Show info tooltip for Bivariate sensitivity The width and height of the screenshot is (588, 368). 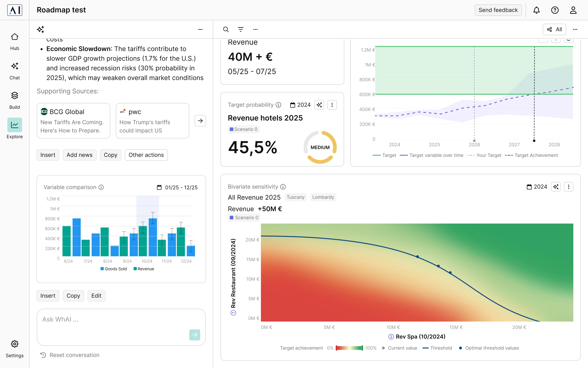pyautogui.click(x=283, y=187)
